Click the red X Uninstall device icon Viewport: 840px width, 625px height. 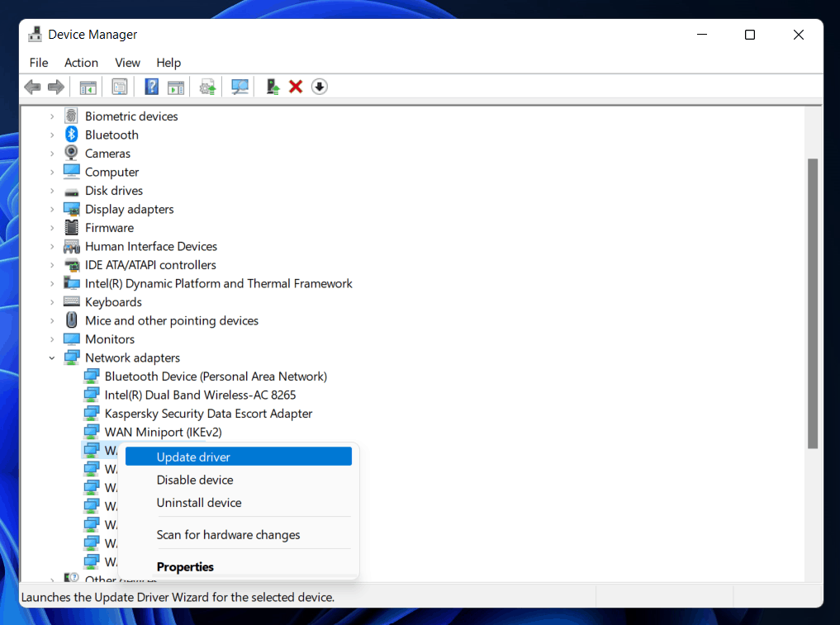[x=296, y=87]
